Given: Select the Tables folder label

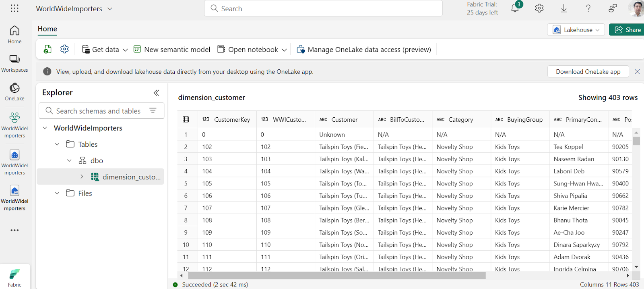Looking at the screenshot, I should pyautogui.click(x=88, y=144).
